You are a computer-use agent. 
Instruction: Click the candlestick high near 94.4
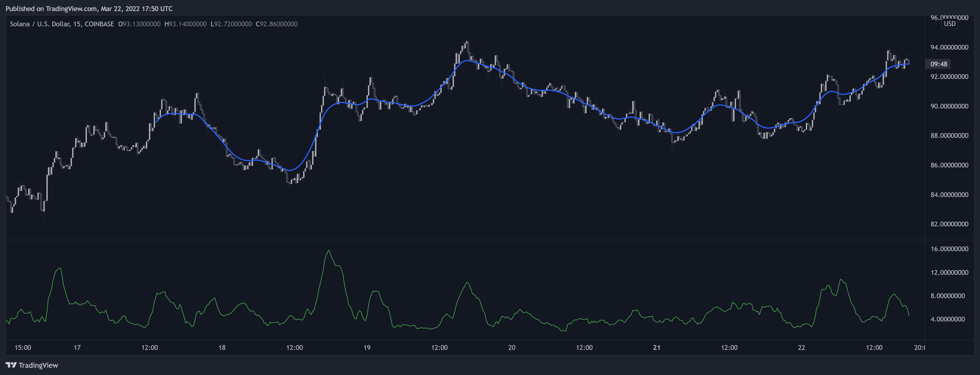pos(467,41)
